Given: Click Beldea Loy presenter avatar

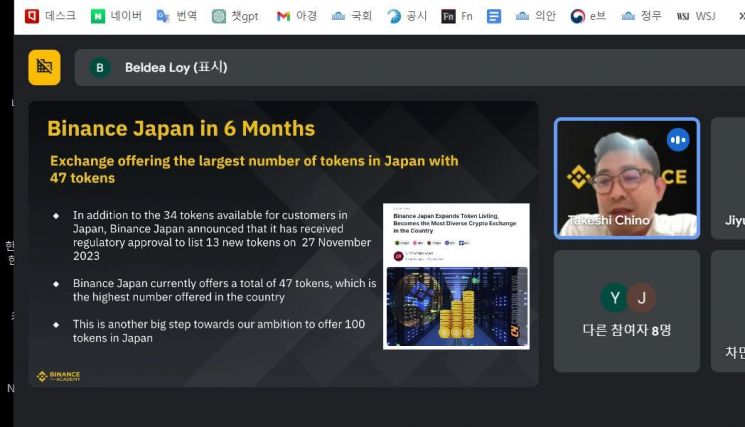Looking at the screenshot, I should pyautogui.click(x=99, y=67).
